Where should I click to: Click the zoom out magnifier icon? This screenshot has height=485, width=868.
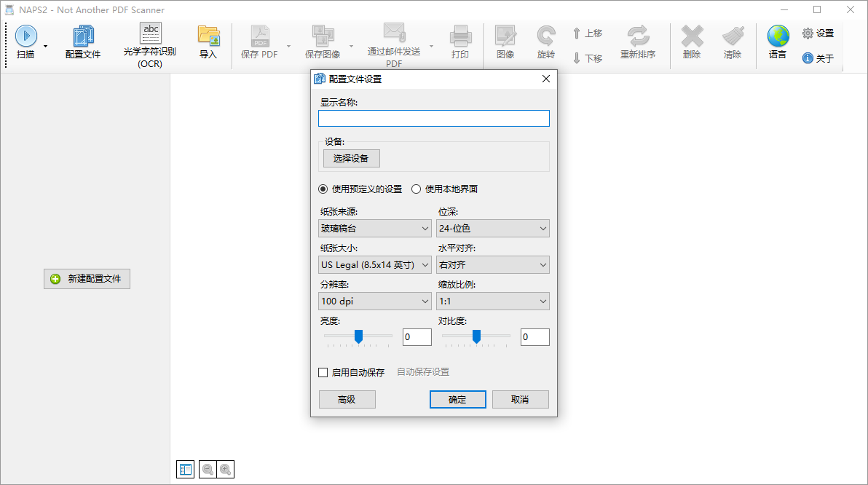tap(208, 470)
